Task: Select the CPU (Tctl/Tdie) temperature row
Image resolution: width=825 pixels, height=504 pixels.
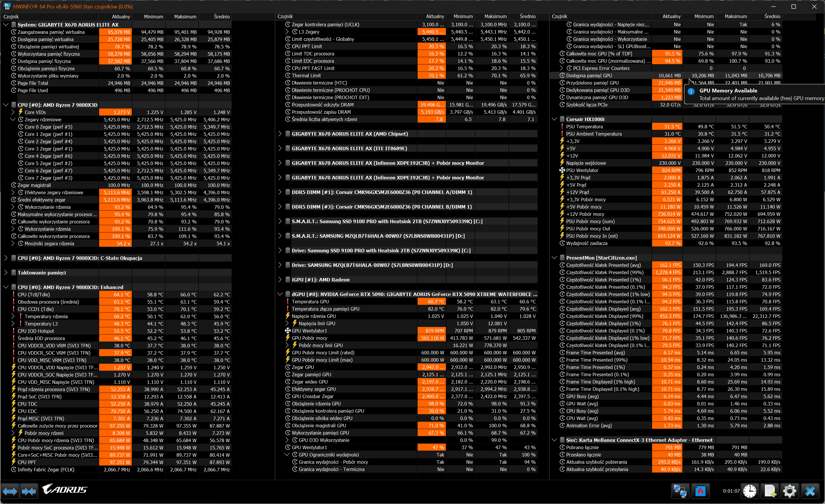Action: click(x=34, y=295)
